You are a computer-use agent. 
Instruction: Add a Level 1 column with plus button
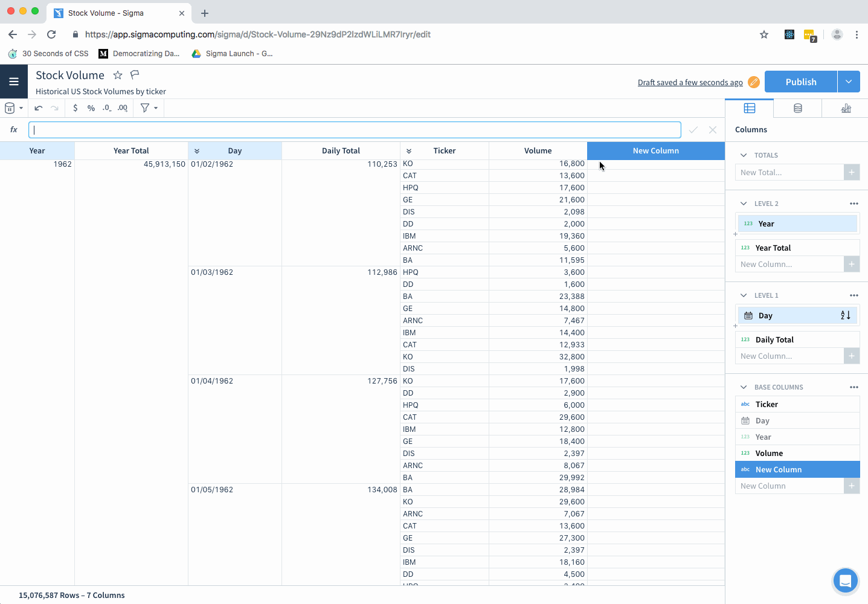(852, 356)
